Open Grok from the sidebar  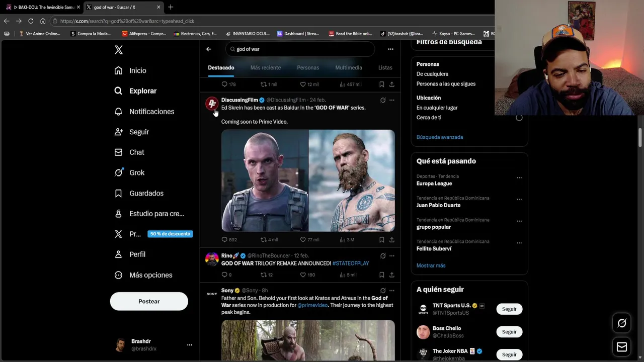pos(129,172)
